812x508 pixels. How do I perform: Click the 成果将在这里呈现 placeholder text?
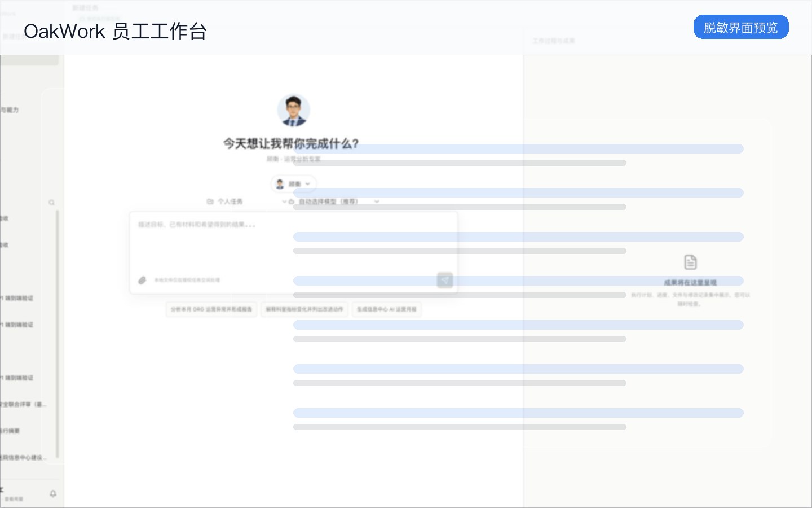(x=690, y=282)
